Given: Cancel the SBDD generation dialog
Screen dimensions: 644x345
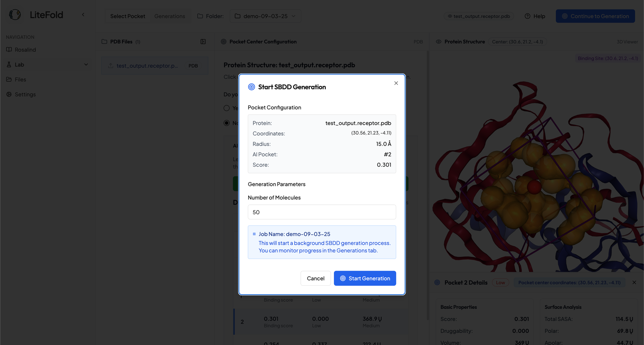Looking at the screenshot, I should (316, 278).
